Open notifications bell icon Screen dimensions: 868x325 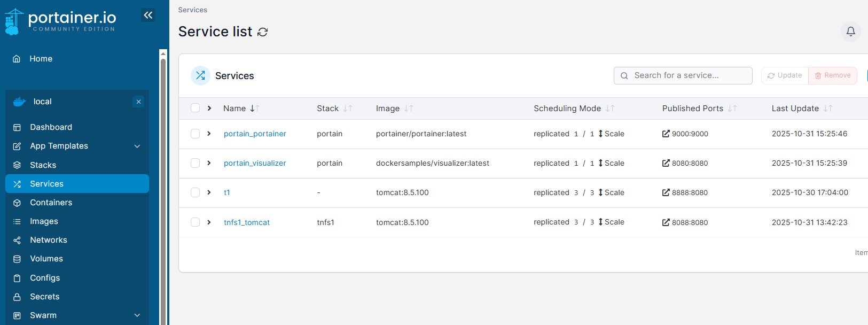tap(851, 32)
